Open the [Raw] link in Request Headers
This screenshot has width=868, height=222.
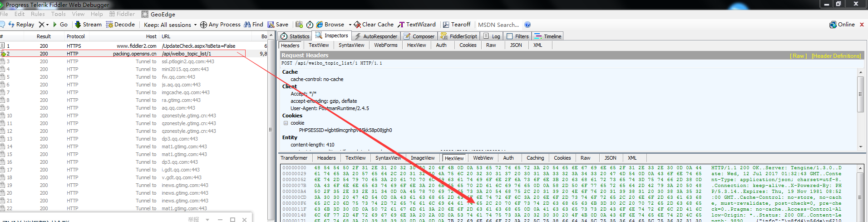(798, 56)
